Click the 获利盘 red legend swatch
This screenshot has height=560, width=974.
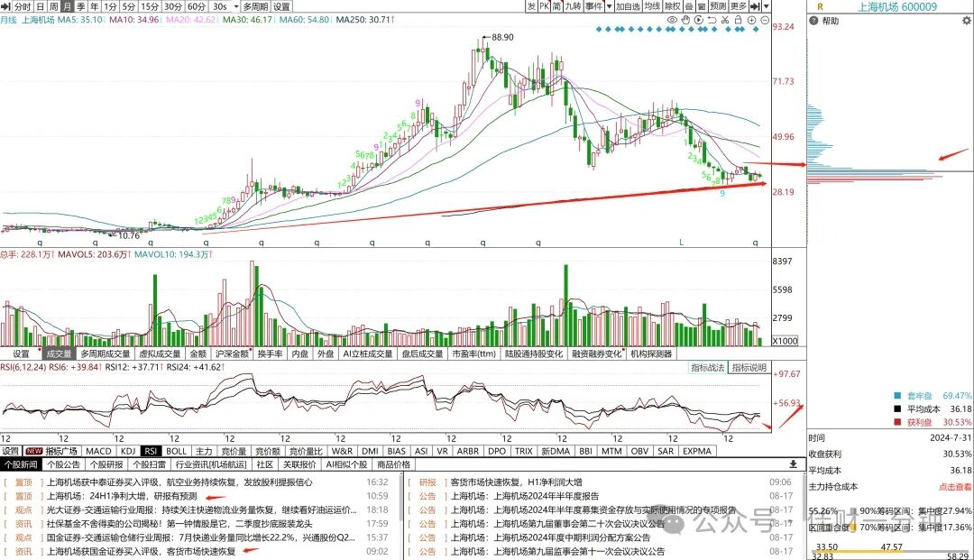(897, 422)
